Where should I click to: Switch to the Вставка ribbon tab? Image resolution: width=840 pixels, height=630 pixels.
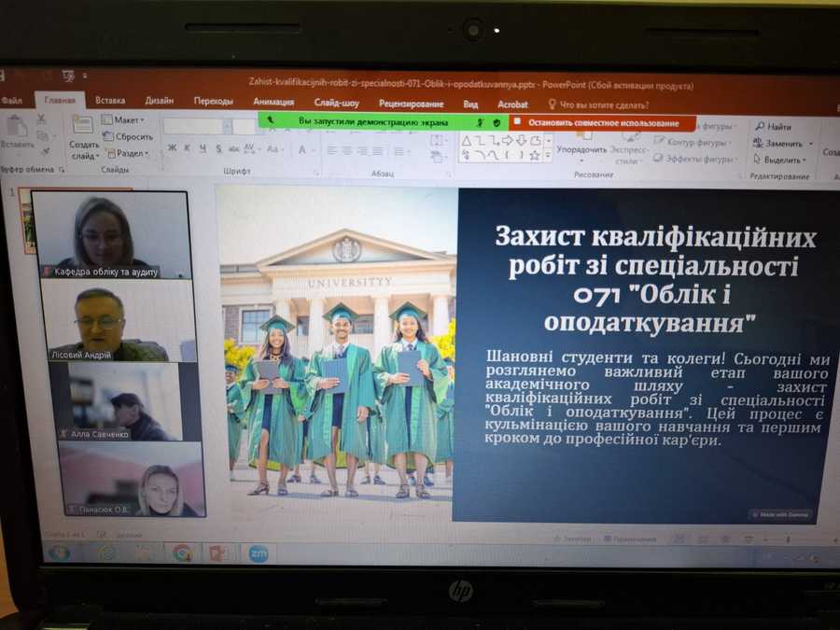110,101
